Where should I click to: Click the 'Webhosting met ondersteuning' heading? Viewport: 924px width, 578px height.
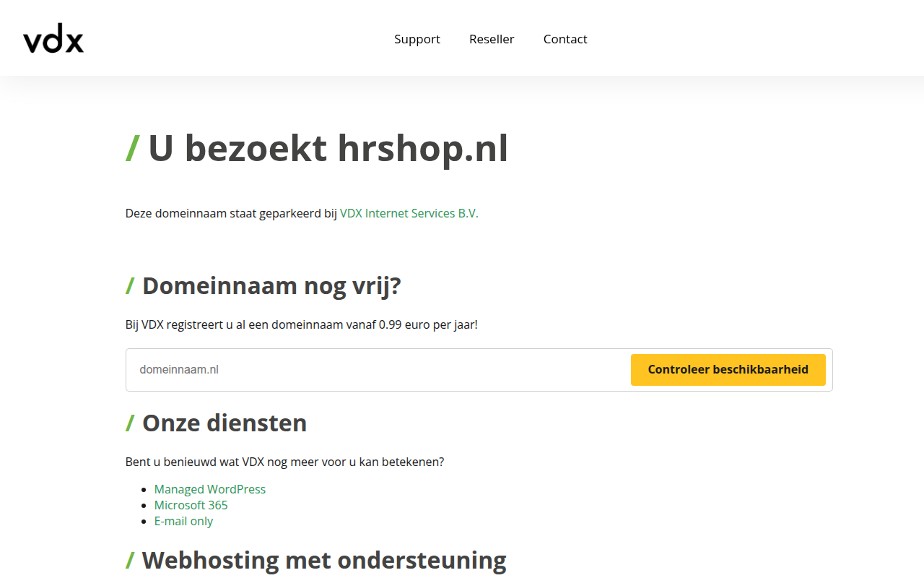click(316, 560)
